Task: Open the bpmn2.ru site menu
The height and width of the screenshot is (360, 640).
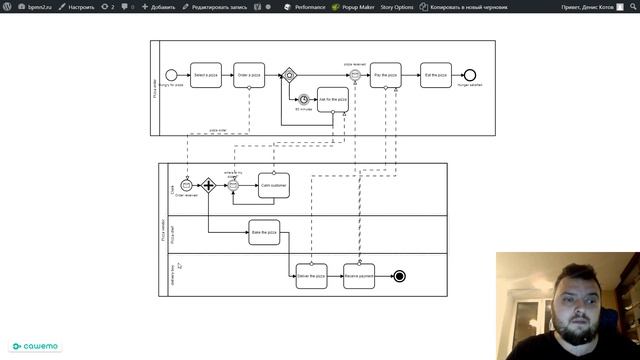Action: (35, 7)
